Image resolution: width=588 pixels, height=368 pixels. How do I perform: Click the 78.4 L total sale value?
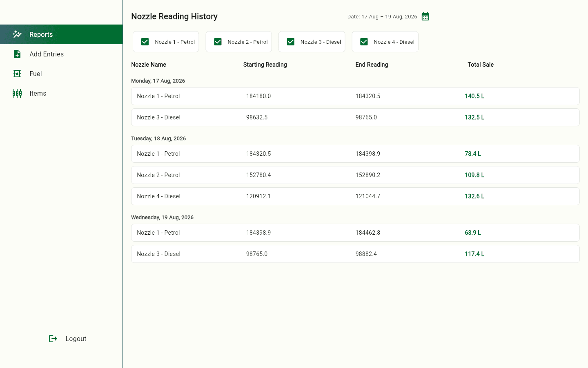point(473,154)
